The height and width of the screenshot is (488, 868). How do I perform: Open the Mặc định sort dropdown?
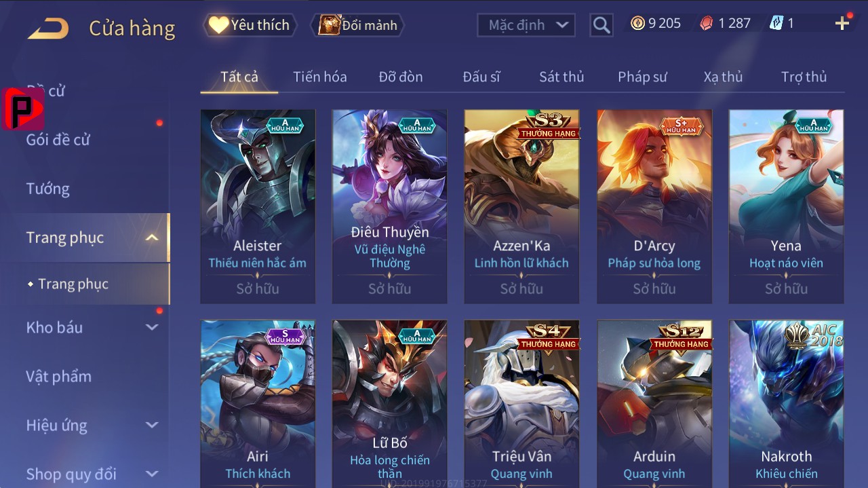pyautogui.click(x=526, y=25)
